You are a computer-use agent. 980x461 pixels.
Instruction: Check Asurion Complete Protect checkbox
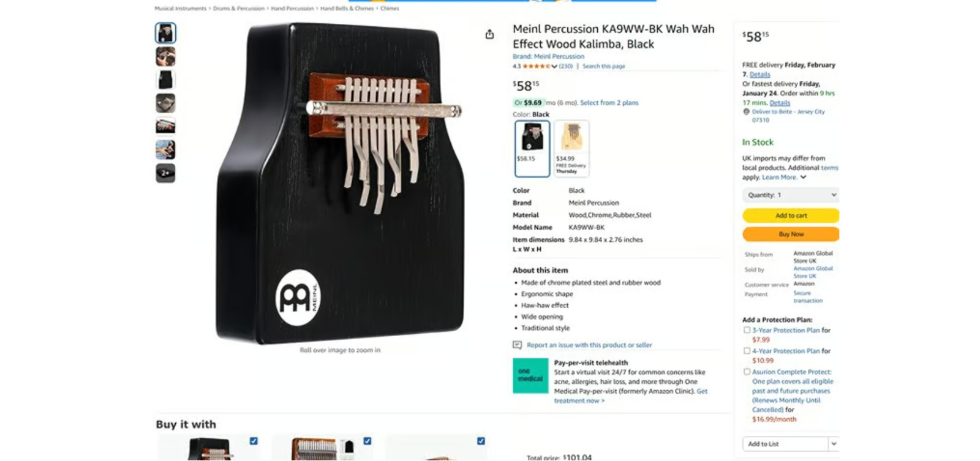coord(747,372)
